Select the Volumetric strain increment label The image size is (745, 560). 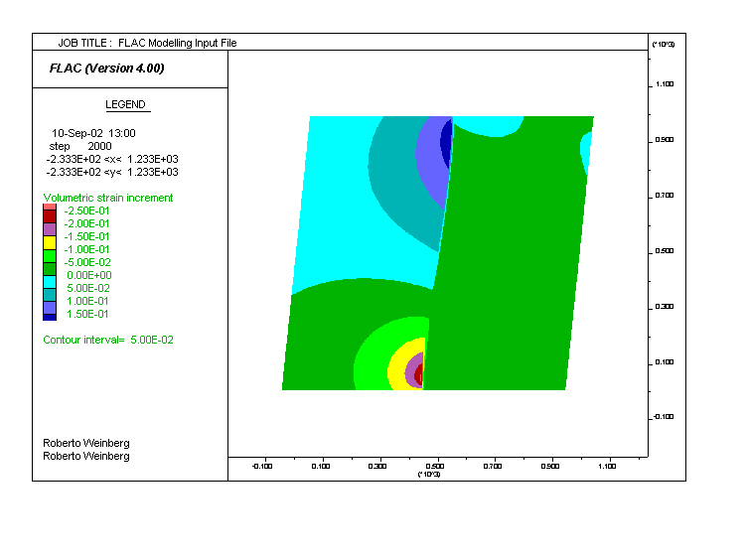point(108,198)
